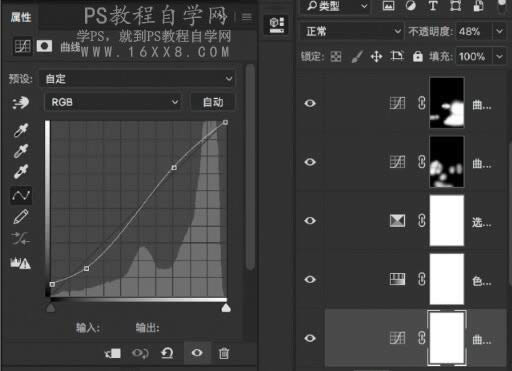Open the blend mode dropdown showing 正常
The image size is (512, 371).
click(x=351, y=31)
